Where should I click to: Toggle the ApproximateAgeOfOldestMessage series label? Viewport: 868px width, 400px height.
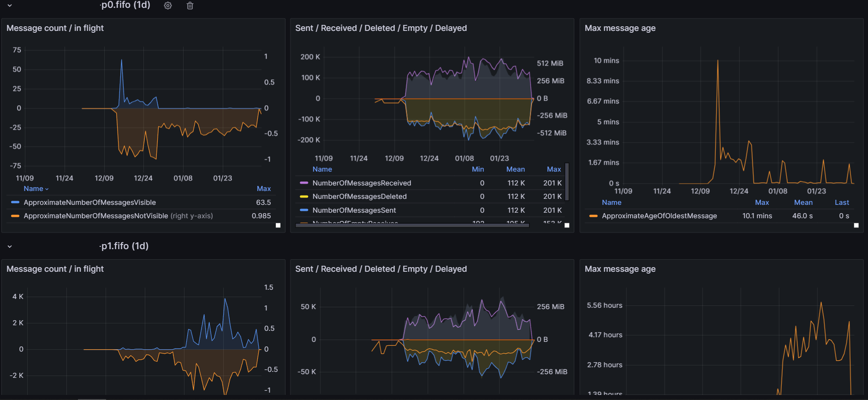click(x=659, y=216)
